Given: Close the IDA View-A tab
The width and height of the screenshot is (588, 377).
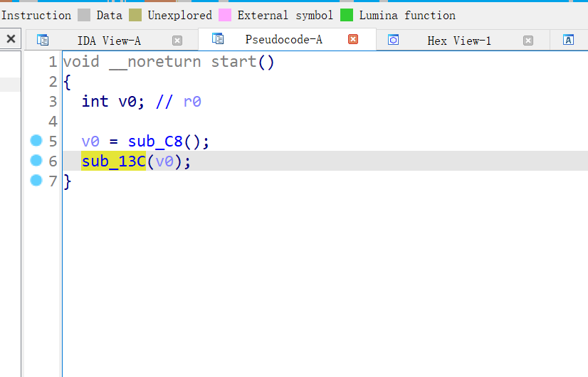Looking at the screenshot, I should point(177,41).
